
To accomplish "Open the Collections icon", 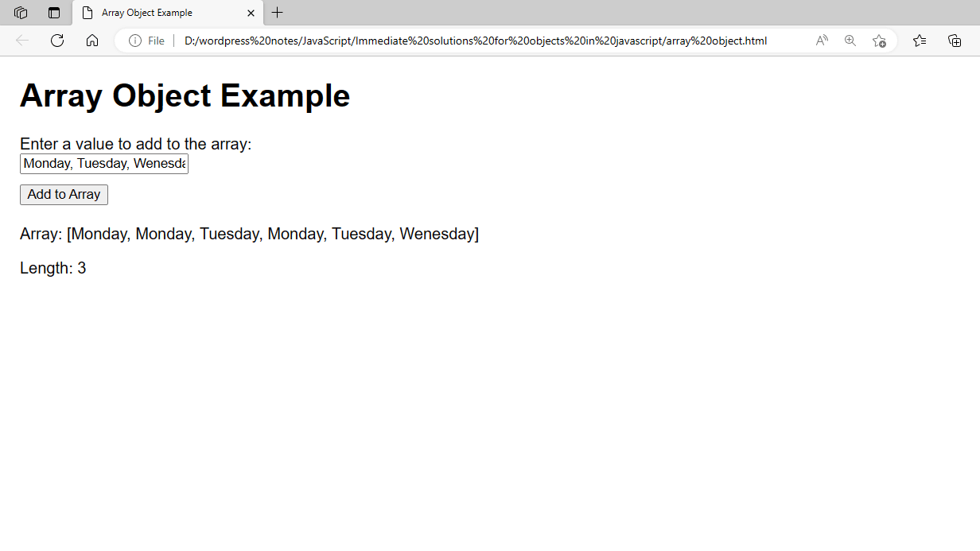I will tap(955, 41).
